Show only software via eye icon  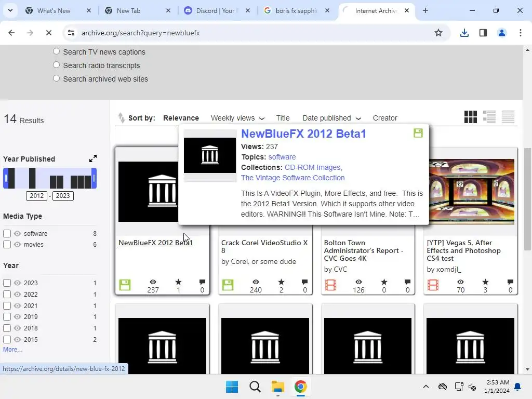(x=17, y=233)
